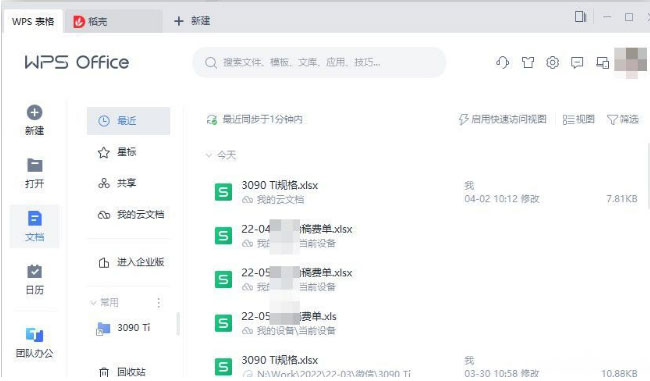Screen dimensions: 650x381
Task: Click 我的云文档 location under 3090 Ti规格.xlsx
Action: pos(280,200)
